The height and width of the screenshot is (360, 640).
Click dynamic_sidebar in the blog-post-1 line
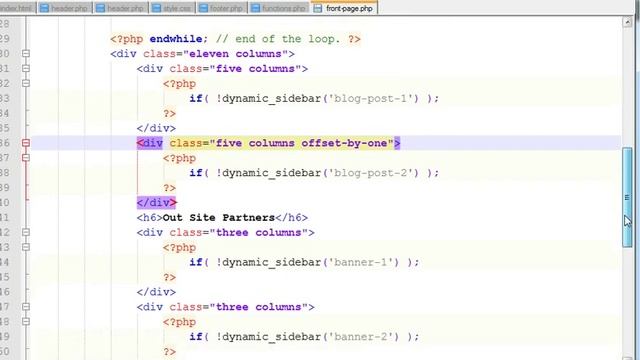tap(271, 98)
